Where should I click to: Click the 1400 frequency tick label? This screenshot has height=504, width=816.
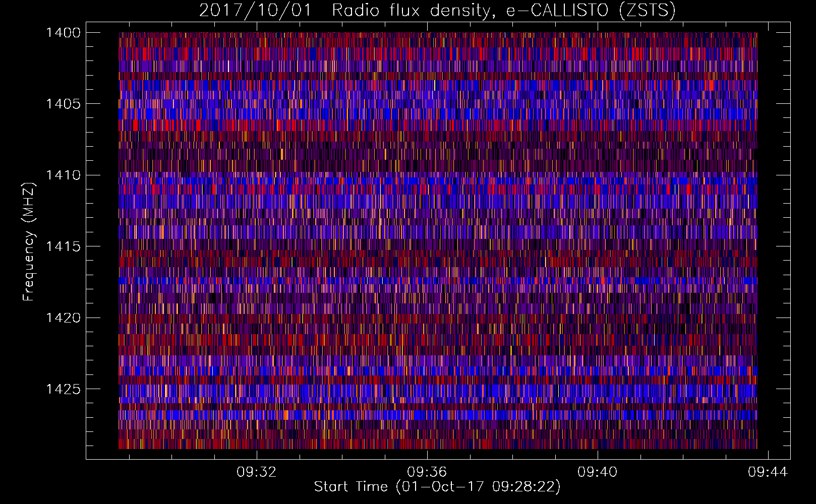point(63,33)
